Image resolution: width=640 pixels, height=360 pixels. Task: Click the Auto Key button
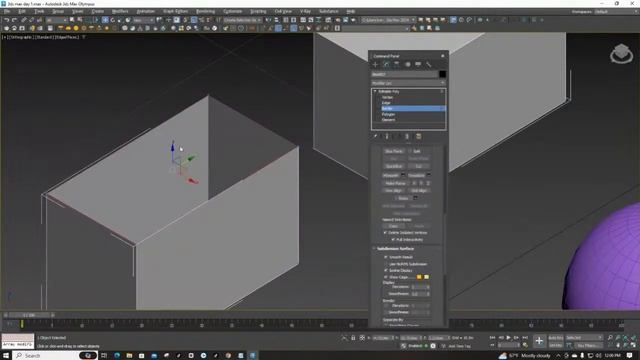tap(556, 338)
